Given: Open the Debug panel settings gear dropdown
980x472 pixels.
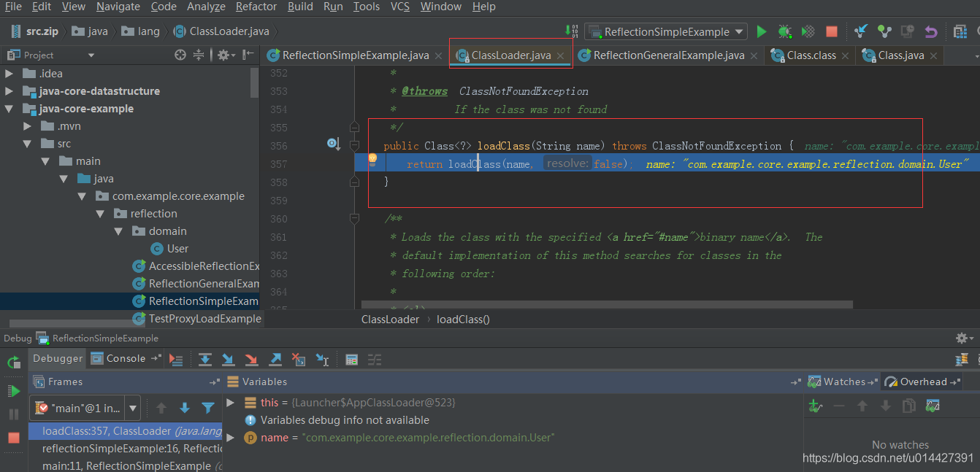Looking at the screenshot, I should tap(965, 338).
